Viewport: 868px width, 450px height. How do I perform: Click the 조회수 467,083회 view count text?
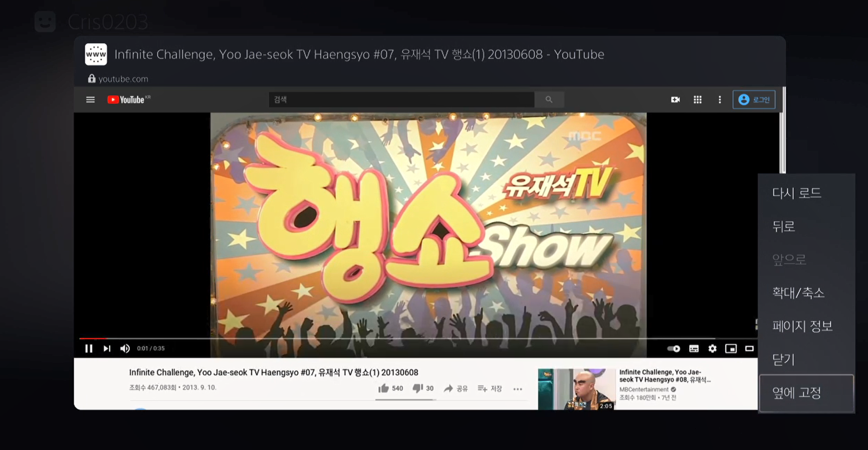(x=152, y=387)
